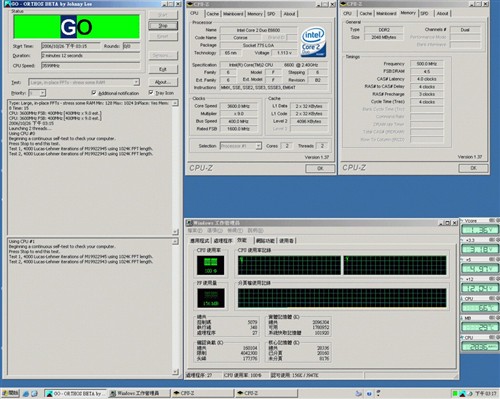Click the taskbar clock

(485, 394)
